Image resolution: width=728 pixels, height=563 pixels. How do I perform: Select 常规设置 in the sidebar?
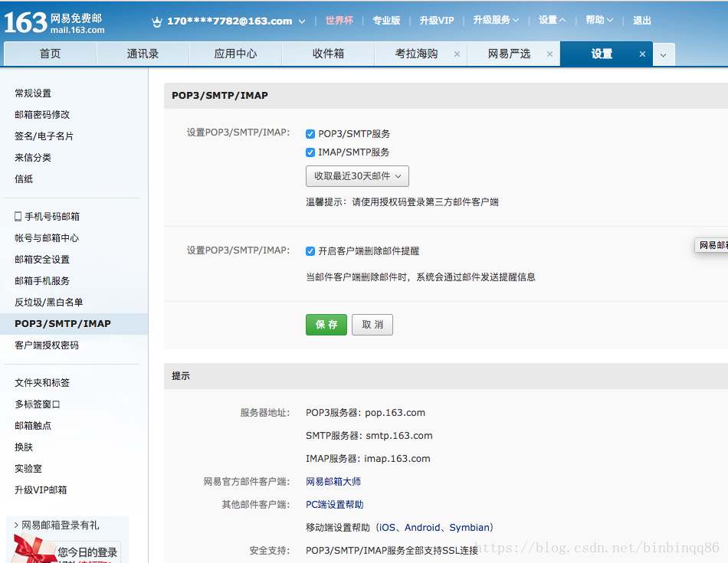click(33, 93)
